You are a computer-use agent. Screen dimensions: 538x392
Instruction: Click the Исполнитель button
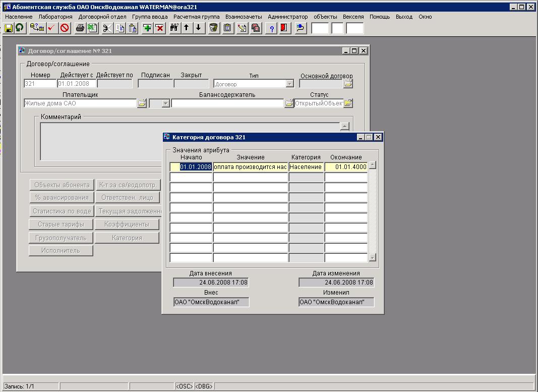coord(61,250)
